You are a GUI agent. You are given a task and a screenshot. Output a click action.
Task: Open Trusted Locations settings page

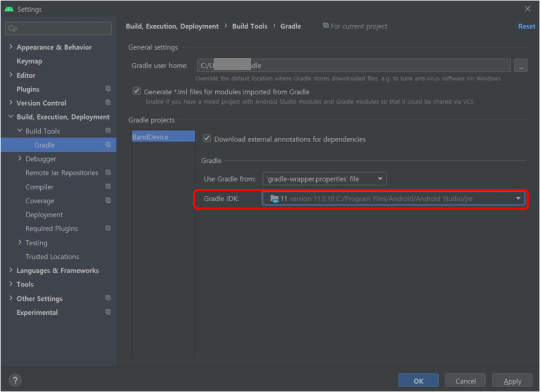(x=52, y=256)
